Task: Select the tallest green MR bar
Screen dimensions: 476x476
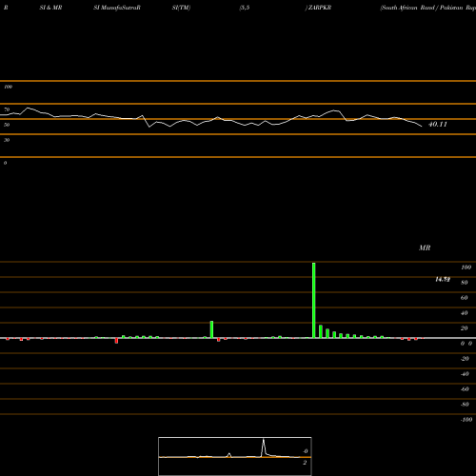Action: [x=314, y=300]
